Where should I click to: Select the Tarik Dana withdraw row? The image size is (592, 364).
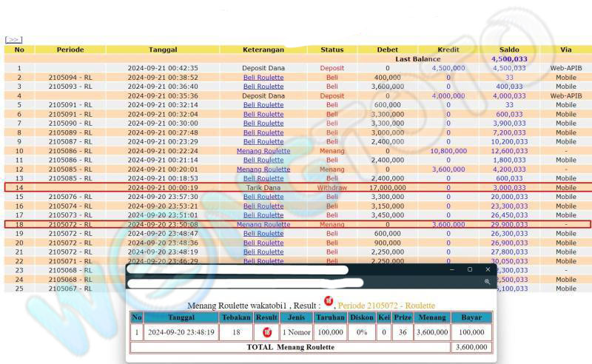tap(263, 188)
